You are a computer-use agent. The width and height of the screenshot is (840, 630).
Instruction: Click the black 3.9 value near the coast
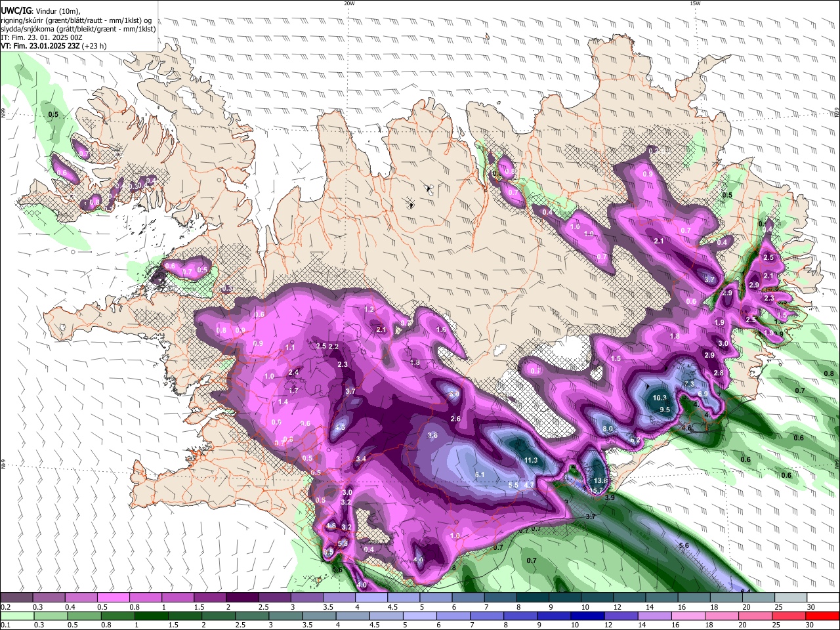coord(610,497)
